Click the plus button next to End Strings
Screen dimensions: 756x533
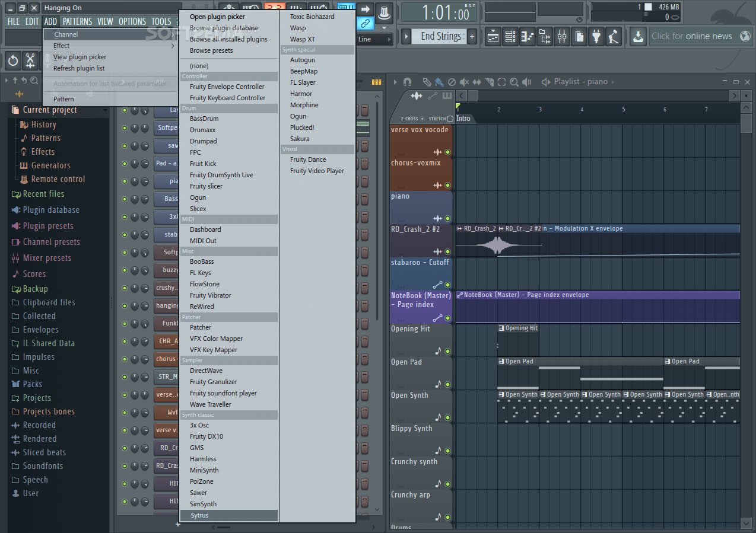472,37
